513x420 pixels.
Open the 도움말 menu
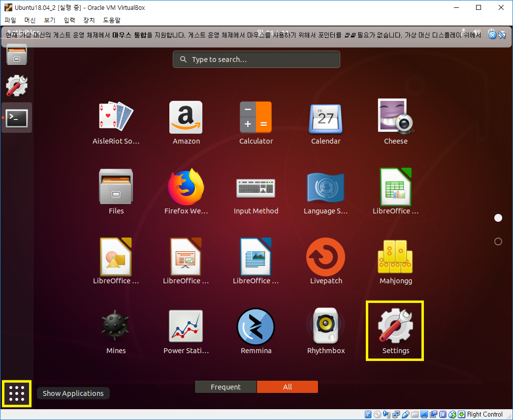pos(112,20)
